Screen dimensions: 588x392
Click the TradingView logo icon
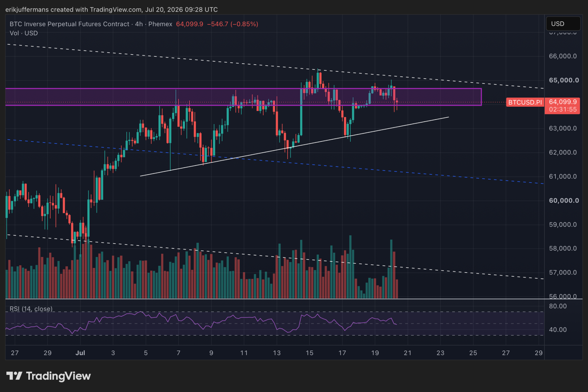coord(14,376)
